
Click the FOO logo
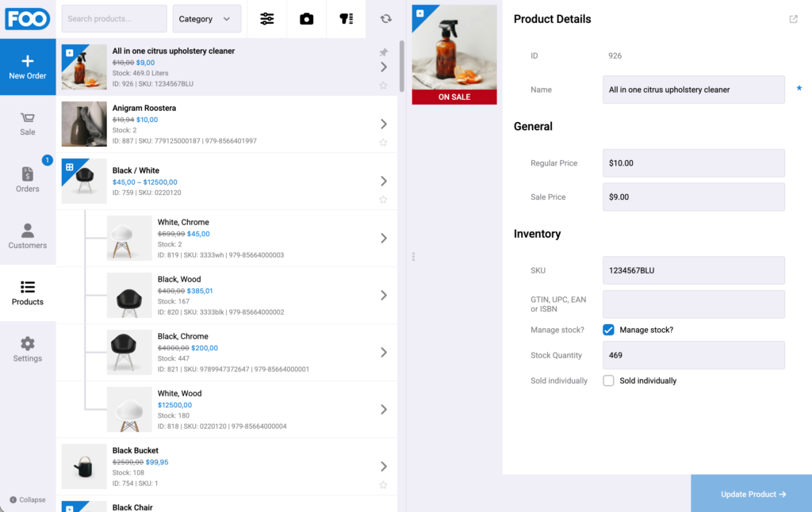28,19
